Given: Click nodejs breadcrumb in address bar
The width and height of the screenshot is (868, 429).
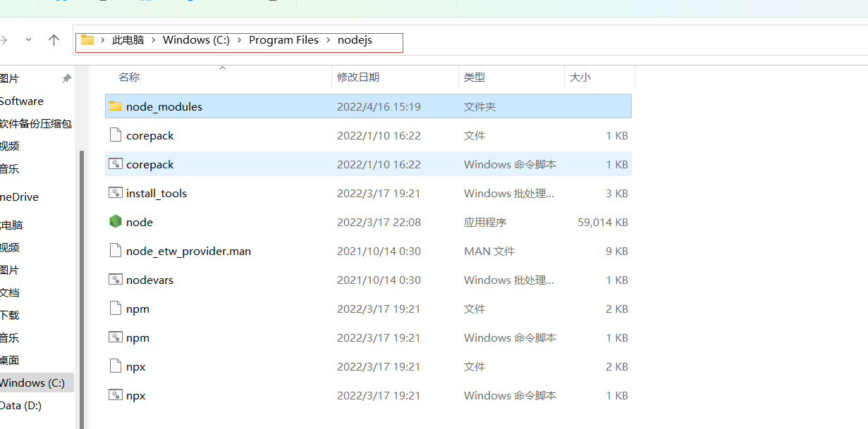Looking at the screenshot, I should click(355, 40).
